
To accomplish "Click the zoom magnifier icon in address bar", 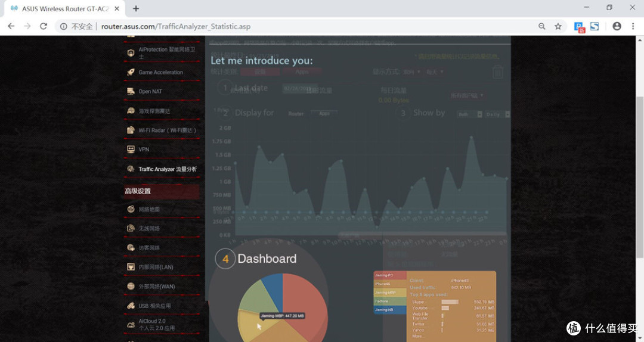I will pos(541,26).
